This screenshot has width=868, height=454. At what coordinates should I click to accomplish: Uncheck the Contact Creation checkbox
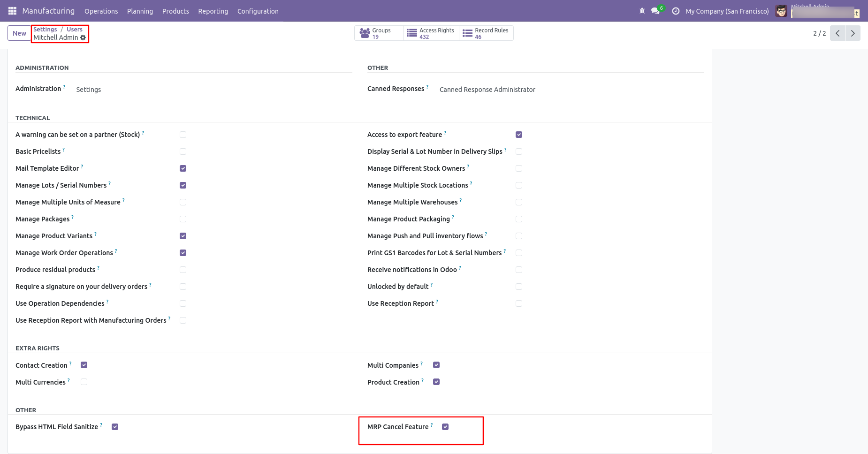(84, 365)
